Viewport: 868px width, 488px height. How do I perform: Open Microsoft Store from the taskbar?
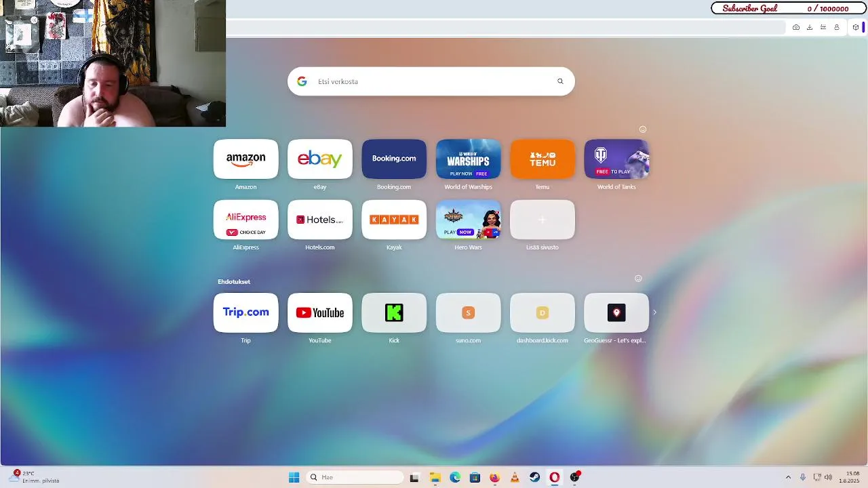pyautogui.click(x=475, y=477)
